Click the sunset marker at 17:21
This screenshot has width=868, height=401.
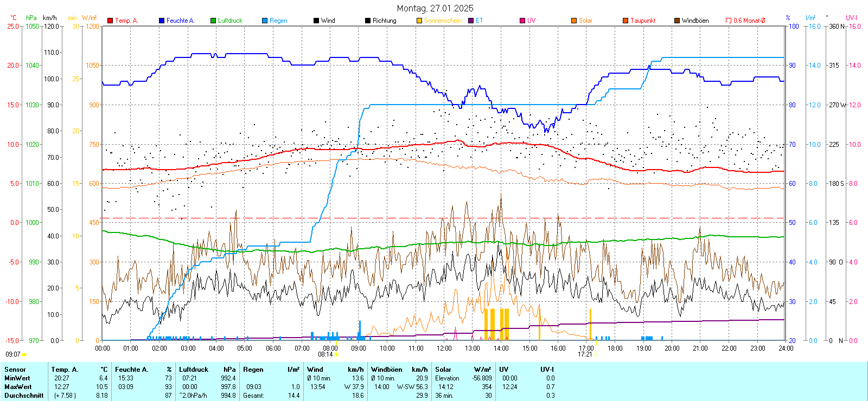point(596,354)
